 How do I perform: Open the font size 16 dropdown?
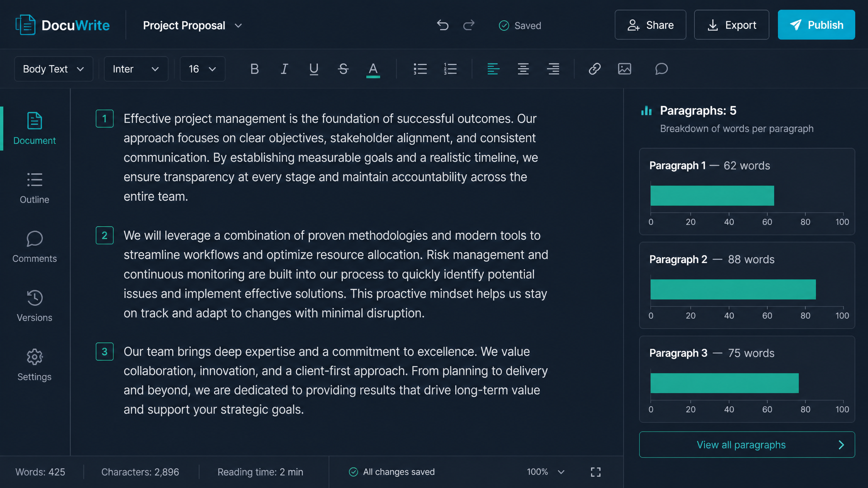pyautogui.click(x=203, y=69)
